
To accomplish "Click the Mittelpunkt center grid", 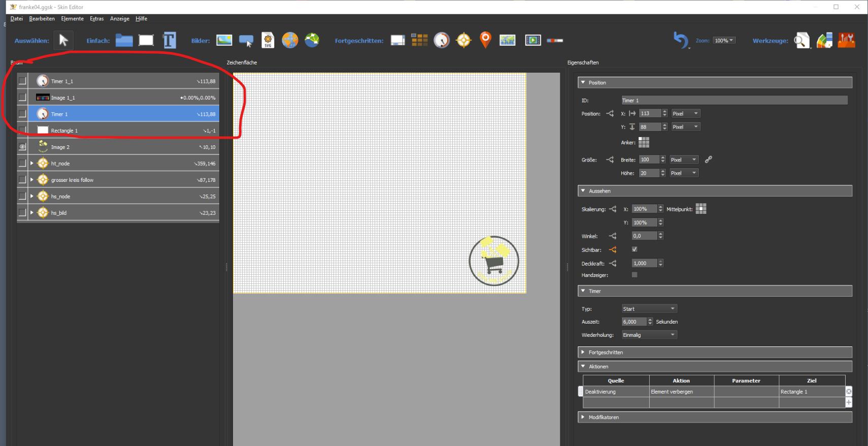I will click(701, 209).
